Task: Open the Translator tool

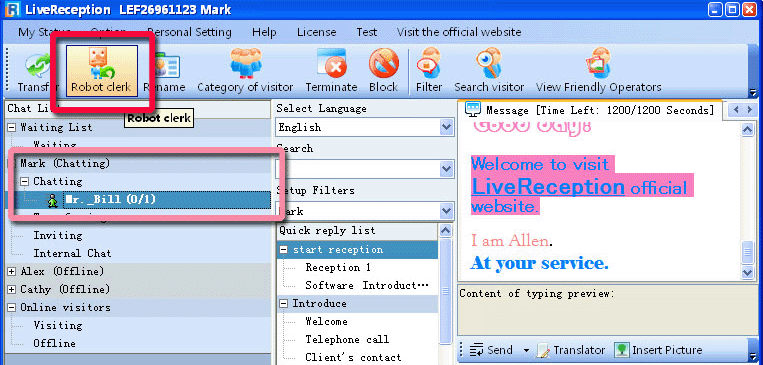Action: [x=571, y=350]
